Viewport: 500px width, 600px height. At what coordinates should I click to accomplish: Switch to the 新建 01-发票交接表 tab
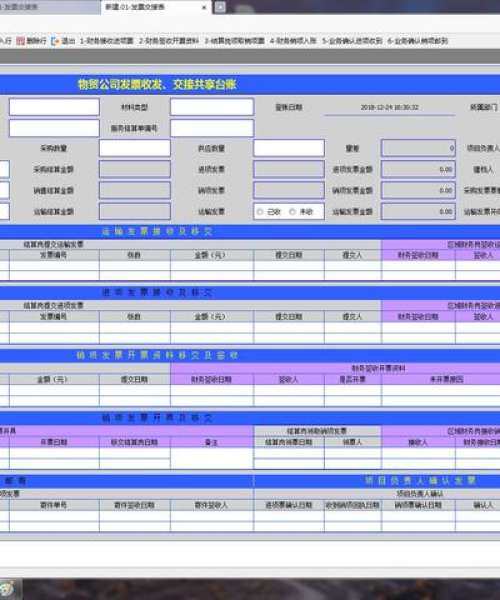[135, 7]
